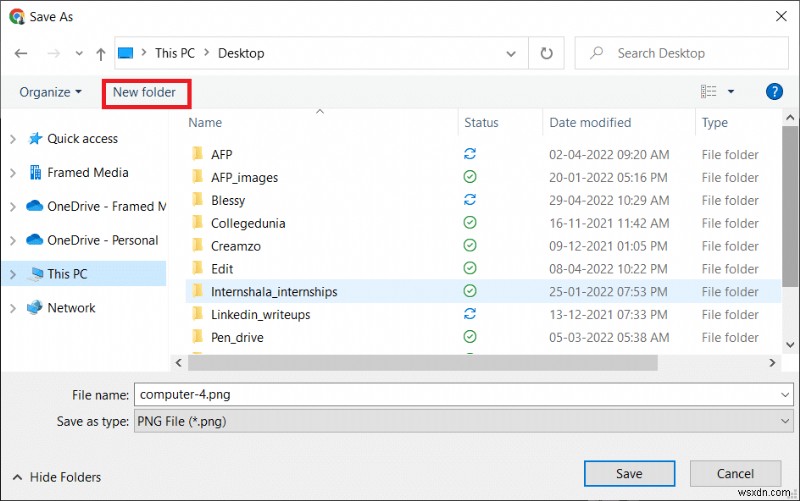
Task: Select OneDrive - Personal in sidebar
Action: [102, 240]
